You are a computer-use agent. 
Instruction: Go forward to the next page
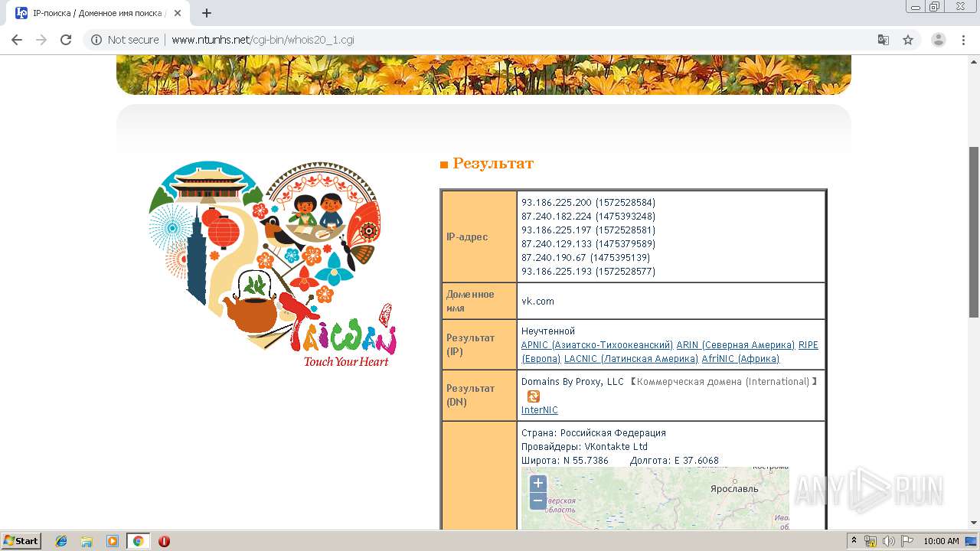click(41, 40)
